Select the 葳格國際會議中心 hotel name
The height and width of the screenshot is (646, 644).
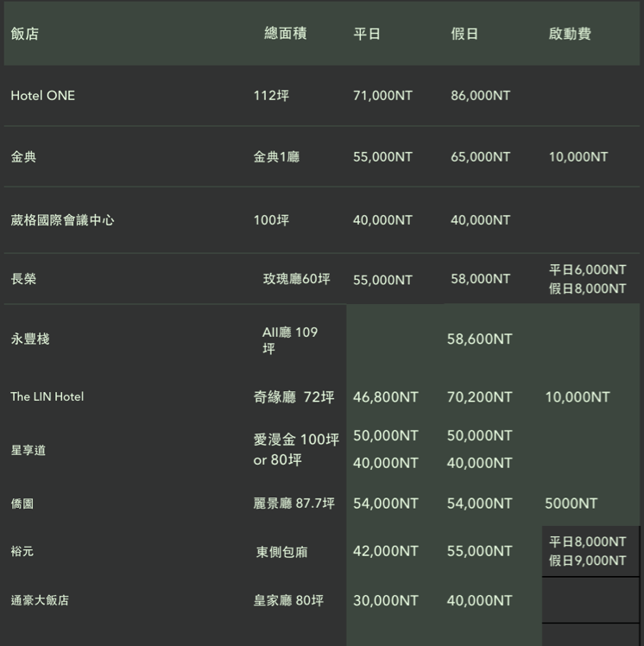(x=62, y=220)
